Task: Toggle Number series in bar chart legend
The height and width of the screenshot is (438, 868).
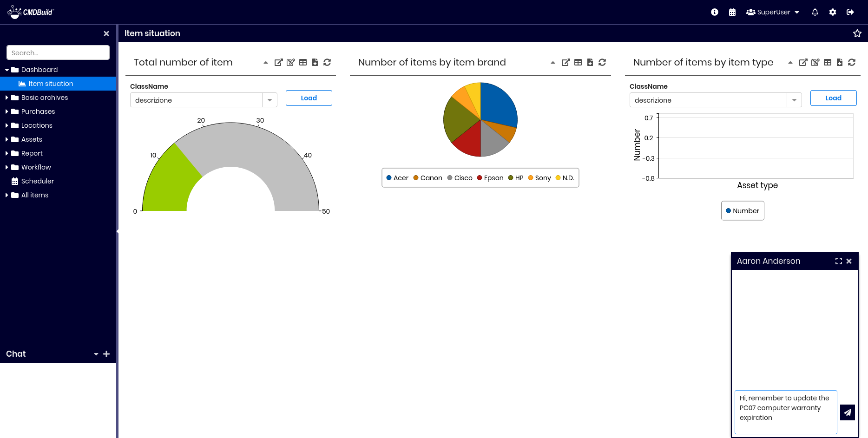Action: coord(742,211)
